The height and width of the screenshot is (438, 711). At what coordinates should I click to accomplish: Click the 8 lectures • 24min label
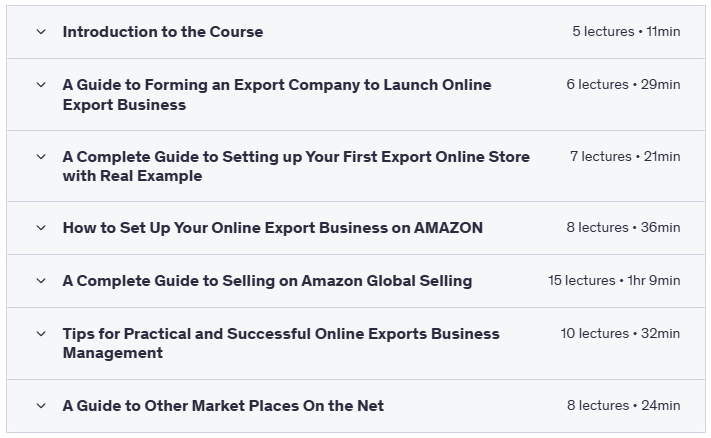pyautogui.click(x=623, y=406)
